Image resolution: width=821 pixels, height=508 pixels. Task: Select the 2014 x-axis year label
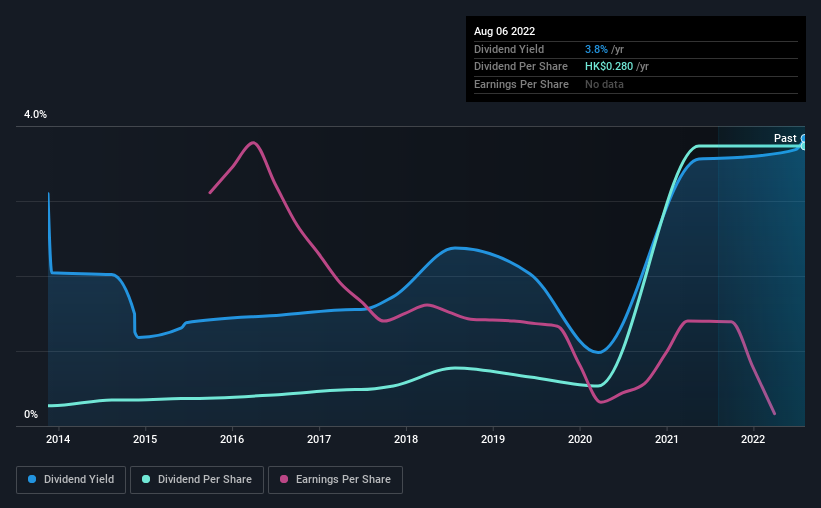[x=58, y=439]
